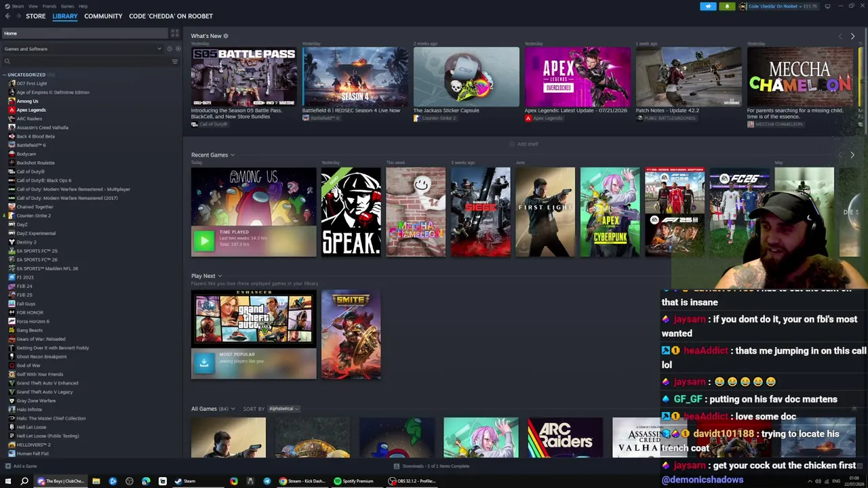Image resolution: width=868 pixels, height=488 pixels.
Task: Go to the COMMUNITY tab
Action: (103, 16)
